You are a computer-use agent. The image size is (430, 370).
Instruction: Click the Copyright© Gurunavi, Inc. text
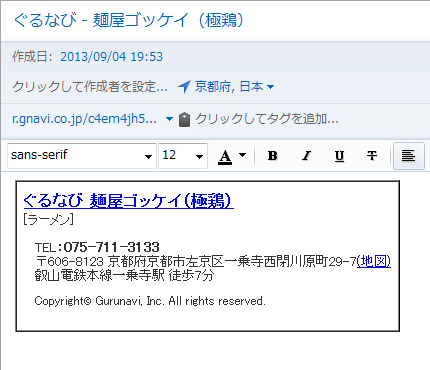click(150, 301)
